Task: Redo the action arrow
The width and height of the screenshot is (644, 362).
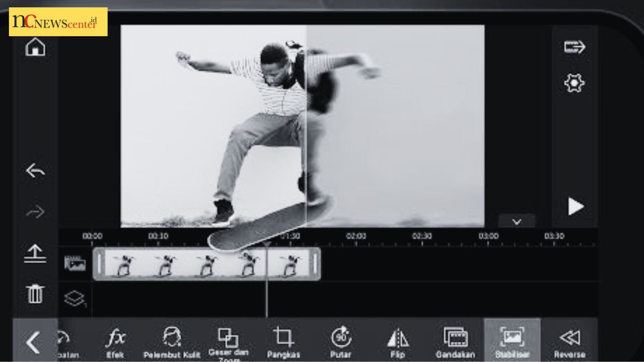Action: pyautogui.click(x=35, y=212)
